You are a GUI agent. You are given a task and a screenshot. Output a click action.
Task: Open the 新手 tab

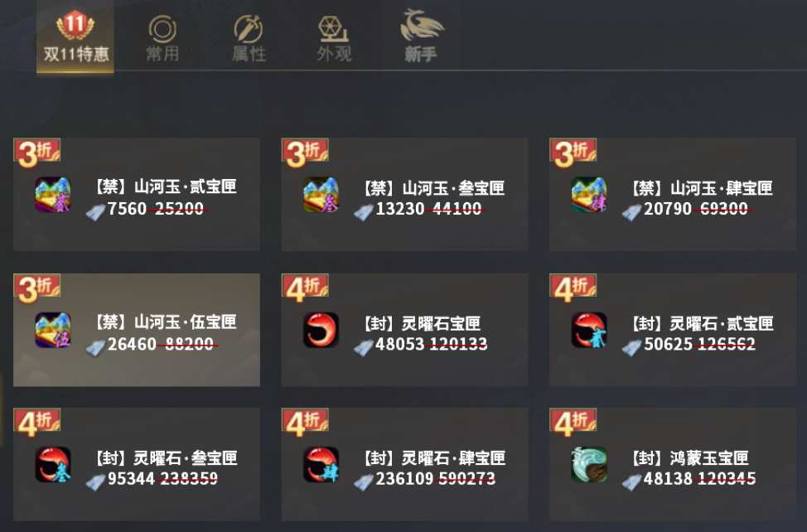(421, 36)
